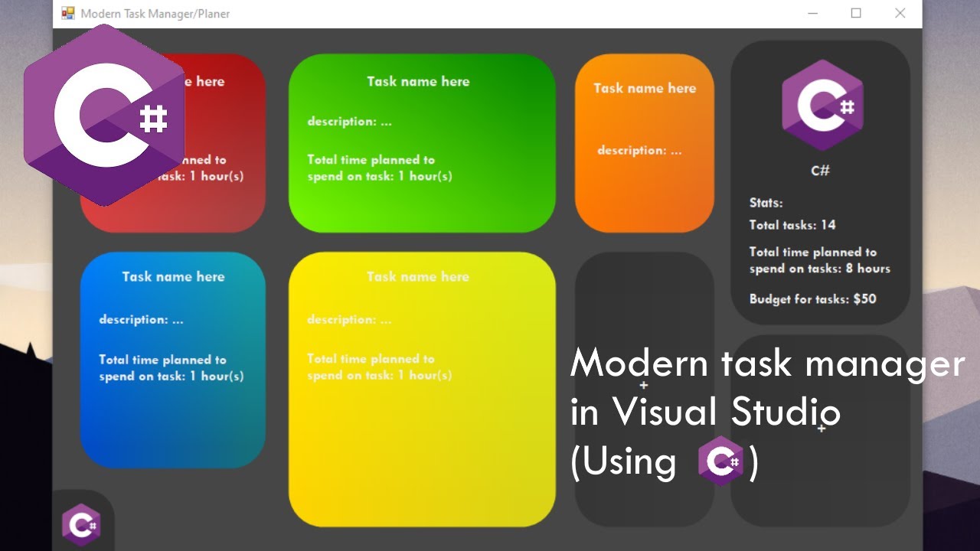Click "description: ..." on the green card
980x551 pixels.
pos(349,121)
